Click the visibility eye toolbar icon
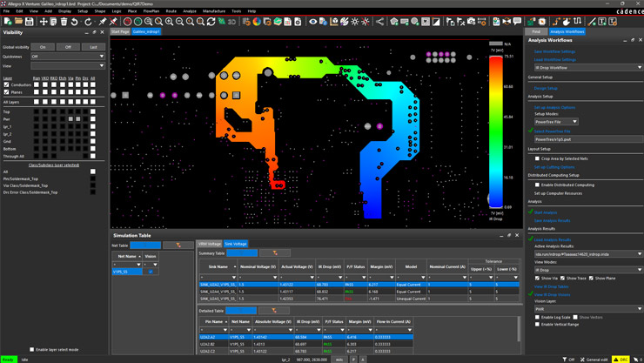Screen dimensions: 644x363 click(313, 22)
